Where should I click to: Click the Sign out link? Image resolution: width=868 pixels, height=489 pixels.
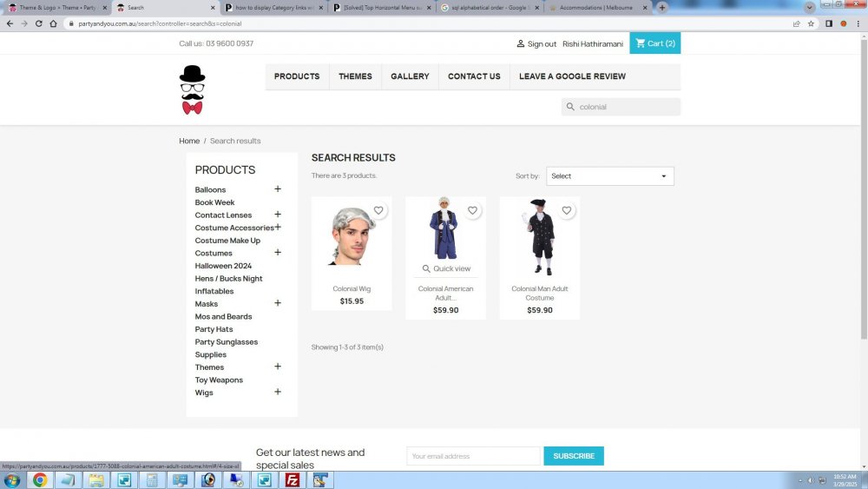pos(536,43)
